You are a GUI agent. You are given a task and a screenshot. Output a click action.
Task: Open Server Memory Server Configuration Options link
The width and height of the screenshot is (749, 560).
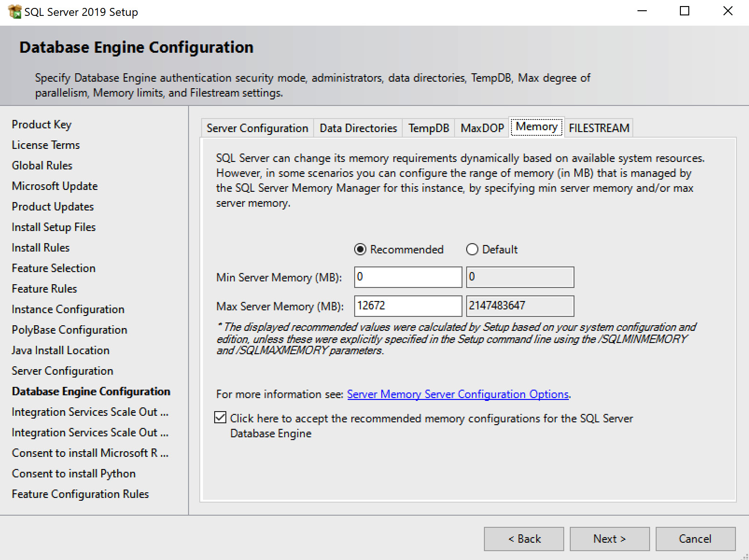pos(457,394)
